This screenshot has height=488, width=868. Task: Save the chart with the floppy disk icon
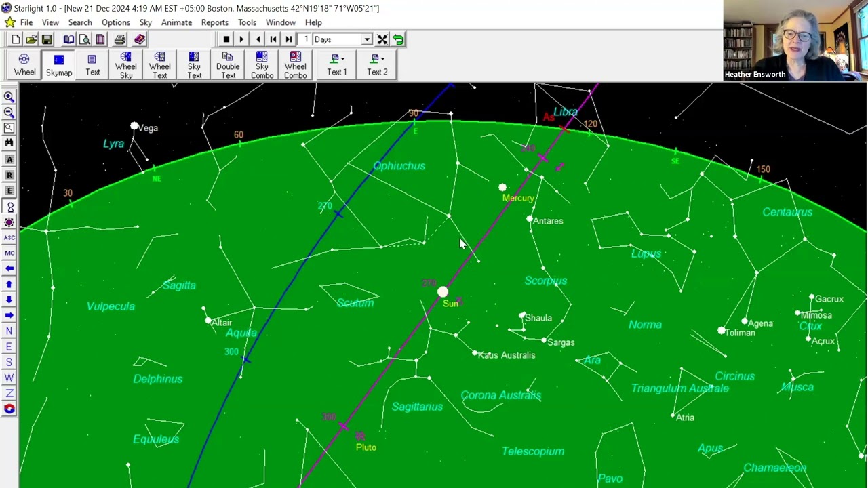(x=47, y=39)
